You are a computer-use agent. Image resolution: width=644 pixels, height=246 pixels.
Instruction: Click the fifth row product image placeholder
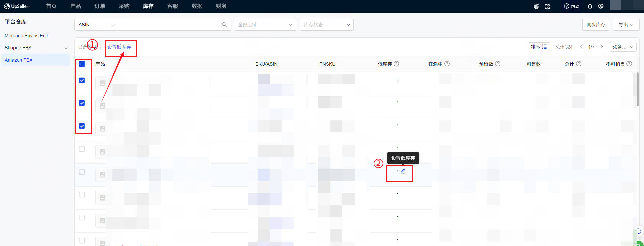pos(103,175)
